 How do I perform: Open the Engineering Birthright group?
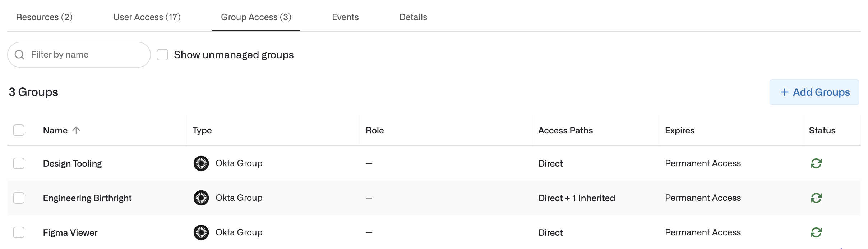(x=87, y=198)
